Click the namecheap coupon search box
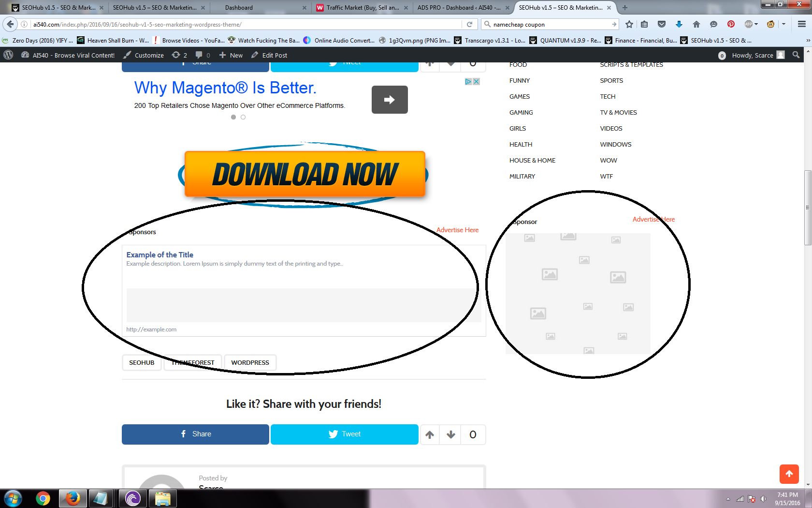This screenshot has height=508, width=812. click(x=549, y=24)
